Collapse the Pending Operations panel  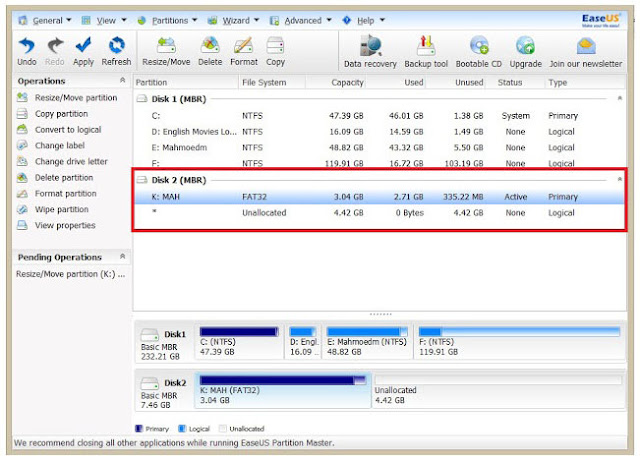tap(122, 256)
